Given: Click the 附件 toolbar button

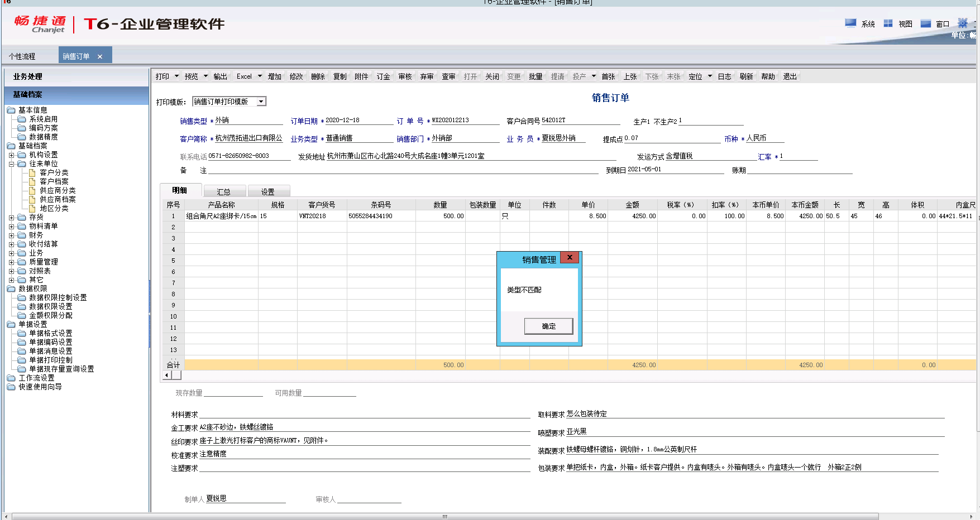Looking at the screenshot, I should [x=361, y=76].
